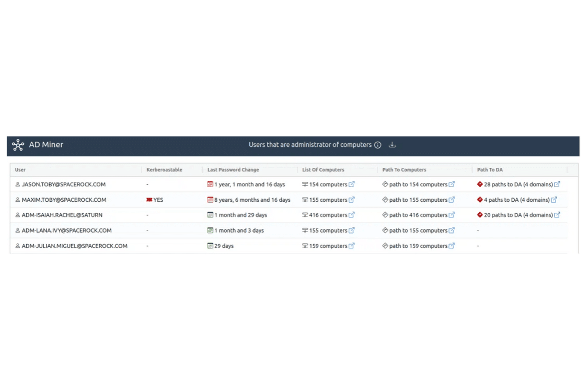Click the red diamond icon for 28 paths to DA

(480, 184)
